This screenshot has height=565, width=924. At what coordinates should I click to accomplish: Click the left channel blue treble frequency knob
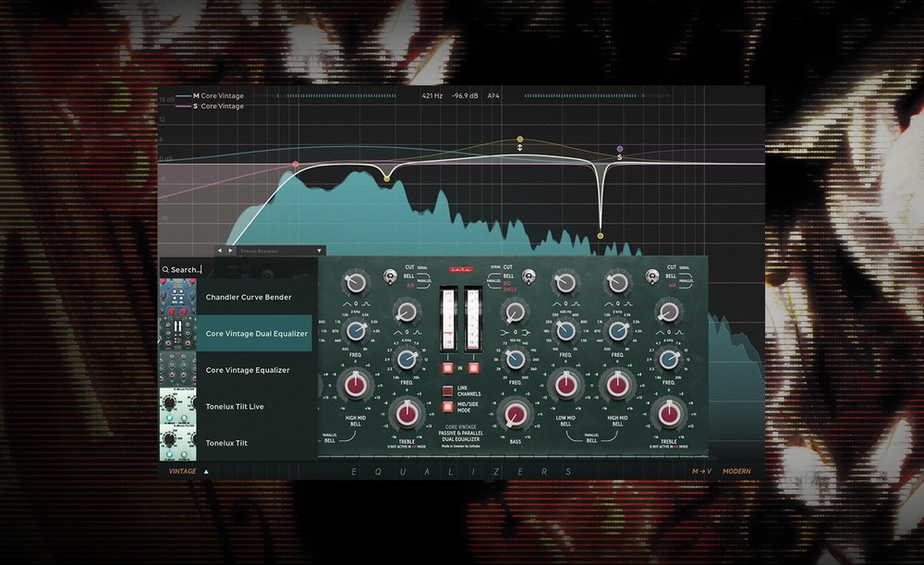pos(407,359)
